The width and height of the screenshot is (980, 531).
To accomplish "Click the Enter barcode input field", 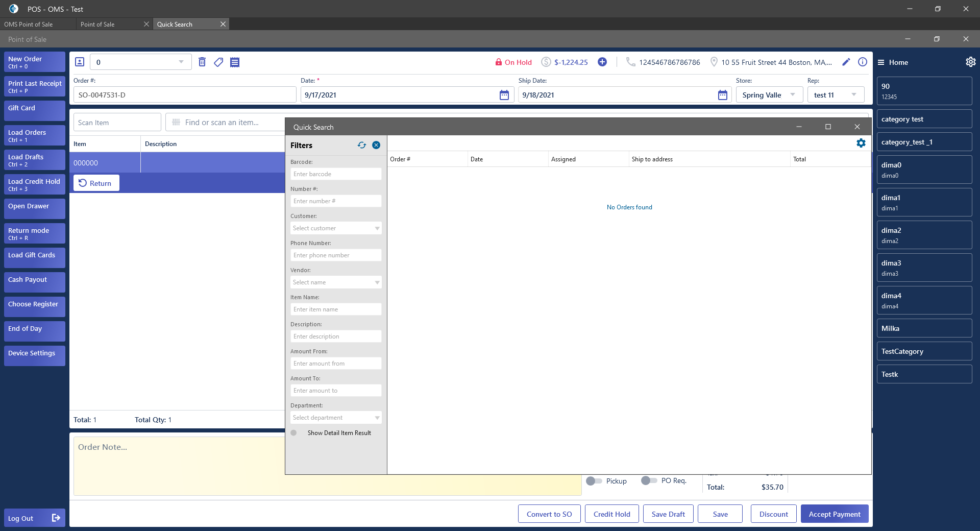I will coord(335,174).
